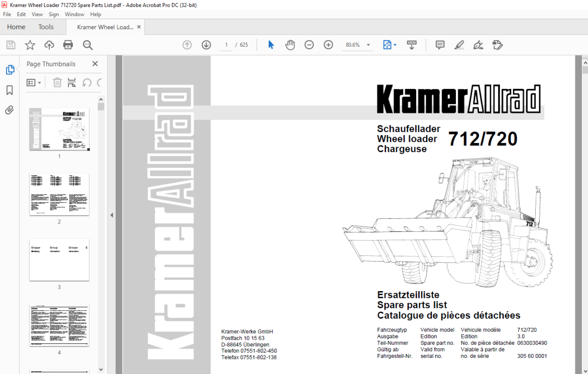
Task: Collapse navigation pane with left arrow
Action: click(112, 215)
